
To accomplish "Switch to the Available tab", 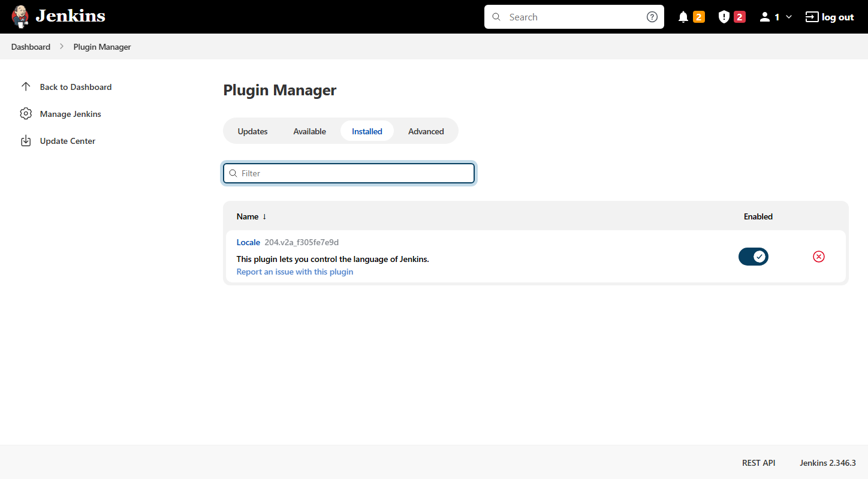I will pyautogui.click(x=310, y=131).
